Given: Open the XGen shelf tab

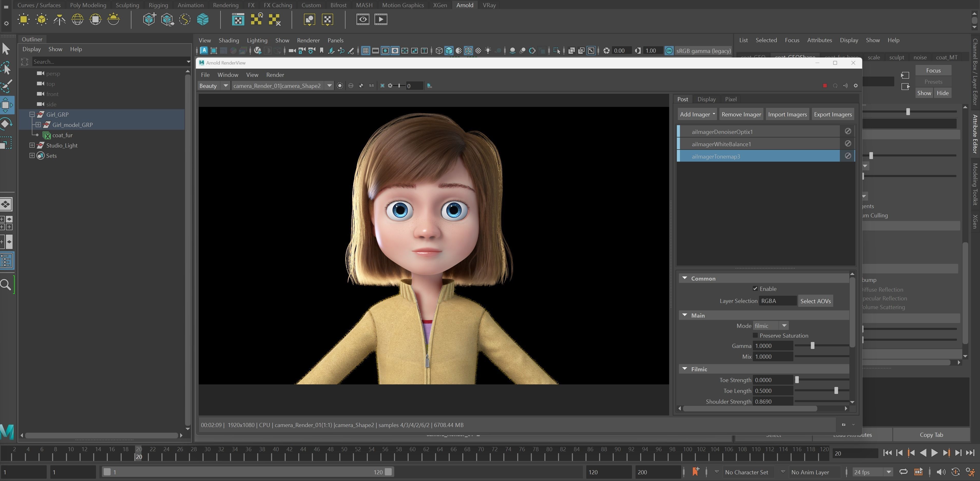Looking at the screenshot, I should pos(440,5).
